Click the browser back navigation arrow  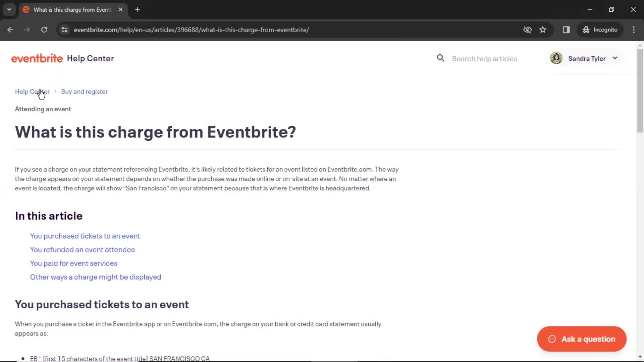point(10,29)
